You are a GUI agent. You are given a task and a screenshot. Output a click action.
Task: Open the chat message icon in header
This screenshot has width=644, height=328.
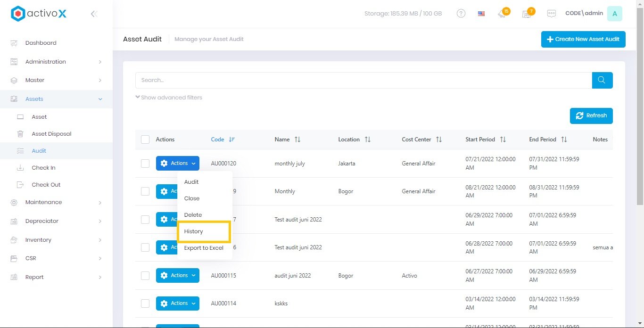(551, 14)
